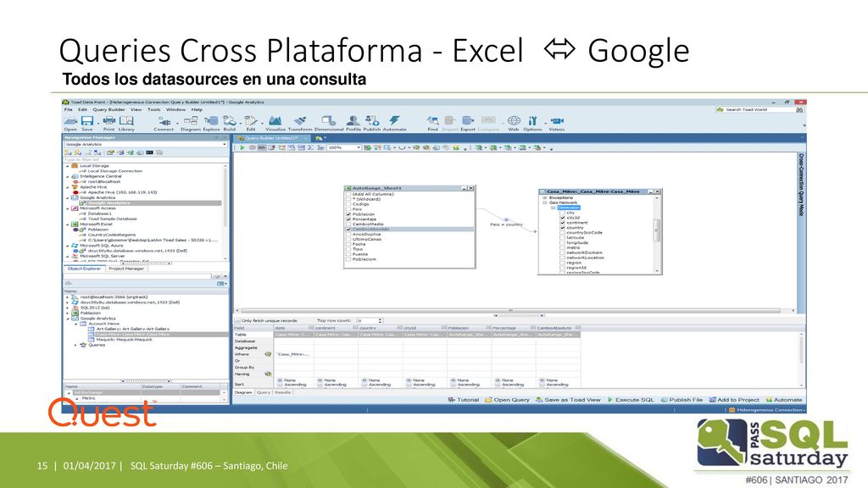
Task: Click the Save toolbar icon
Action: [87, 120]
